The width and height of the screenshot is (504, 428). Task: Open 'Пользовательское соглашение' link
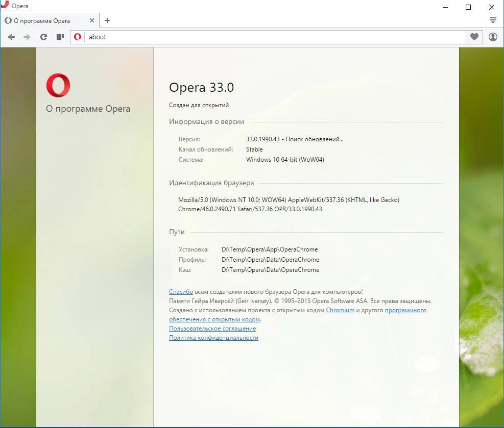coord(212,329)
